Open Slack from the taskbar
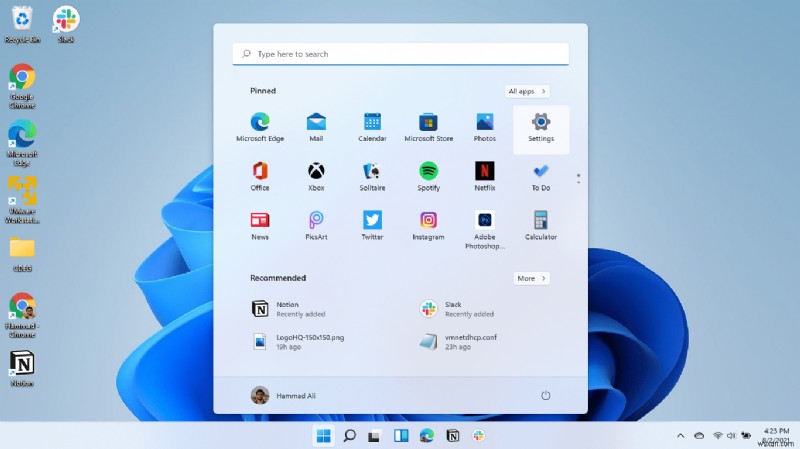Viewport: 800px width, 449px height. (x=479, y=436)
